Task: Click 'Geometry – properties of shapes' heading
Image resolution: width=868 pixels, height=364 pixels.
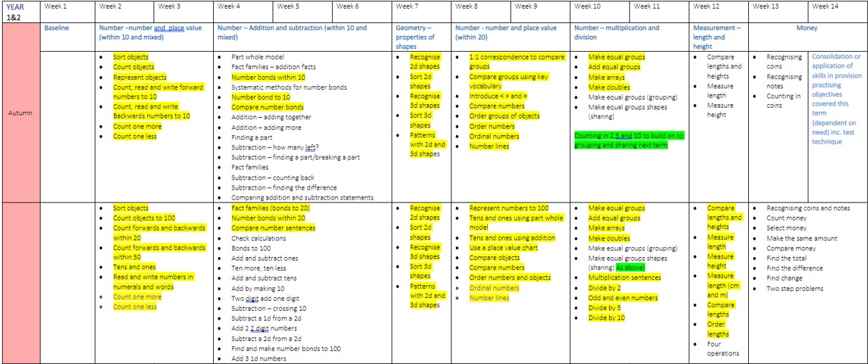Action: tap(415, 37)
